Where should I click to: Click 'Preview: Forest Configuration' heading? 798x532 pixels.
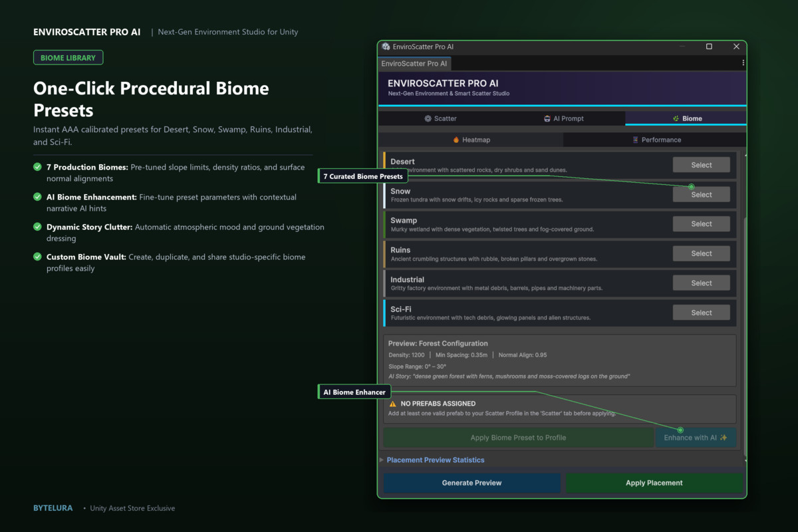[438, 344]
